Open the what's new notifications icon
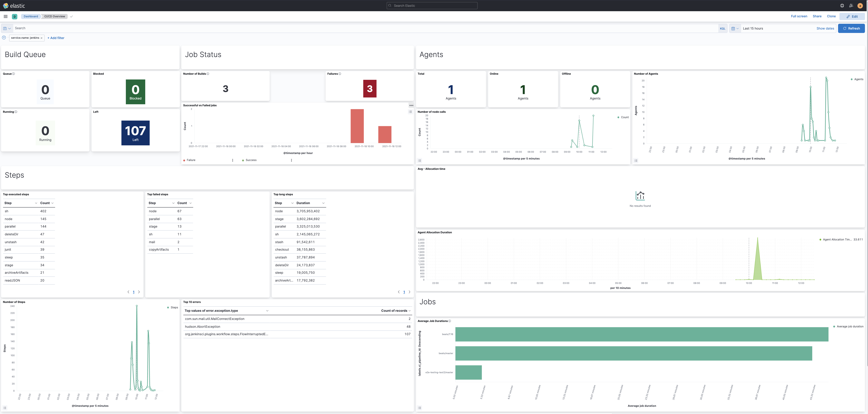The image size is (868, 414). [851, 5]
